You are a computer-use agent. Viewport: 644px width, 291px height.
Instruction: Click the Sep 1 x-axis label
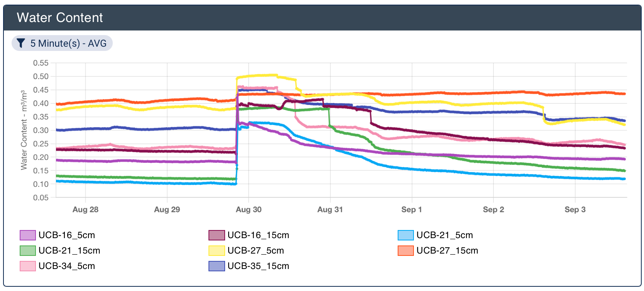pos(412,210)
